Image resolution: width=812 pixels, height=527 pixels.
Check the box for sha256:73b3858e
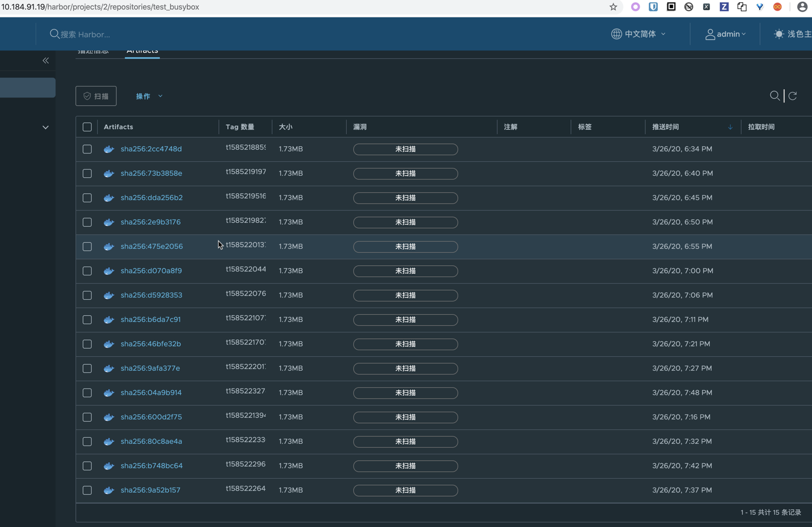(87, 173)
